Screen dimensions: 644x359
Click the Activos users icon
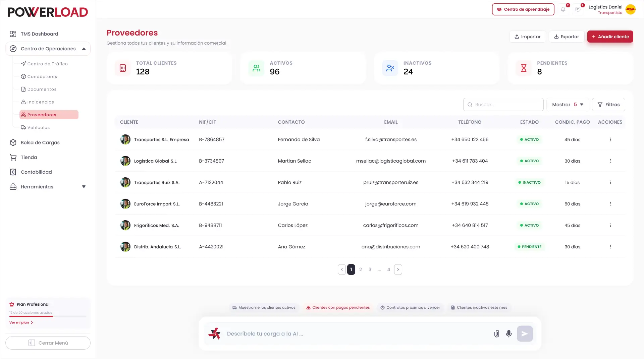point(257,68)
